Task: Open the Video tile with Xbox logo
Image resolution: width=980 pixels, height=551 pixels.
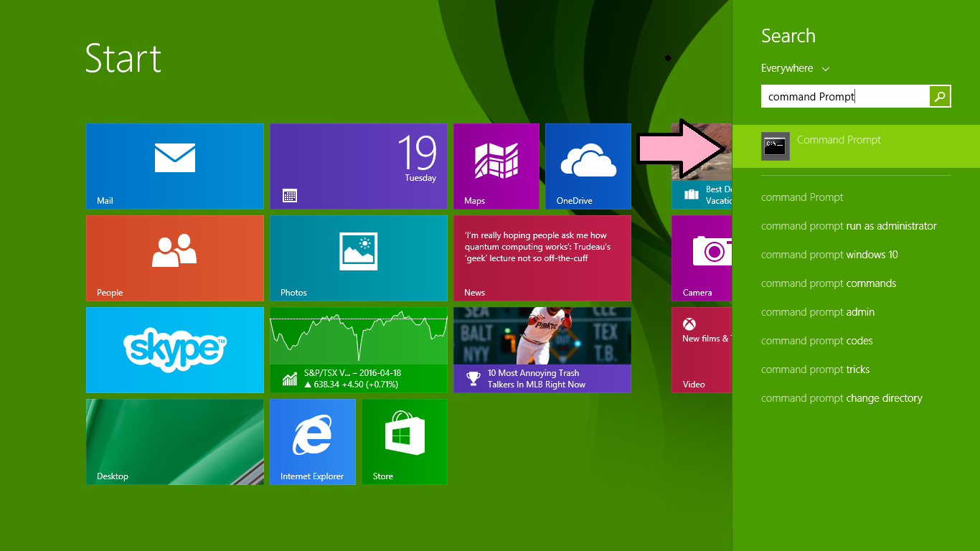Action: click(702, 350)
